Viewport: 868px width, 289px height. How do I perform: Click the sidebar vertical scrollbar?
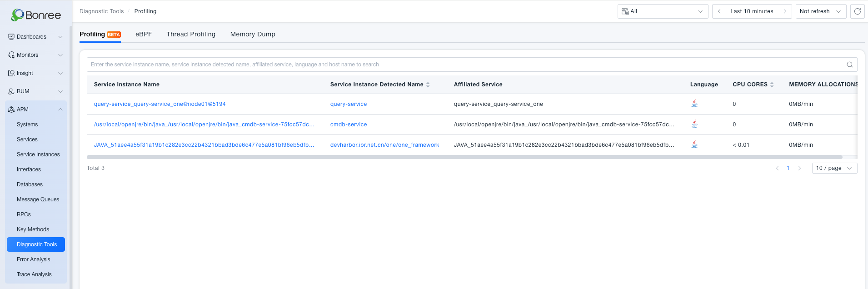click(x=70, y=157)
